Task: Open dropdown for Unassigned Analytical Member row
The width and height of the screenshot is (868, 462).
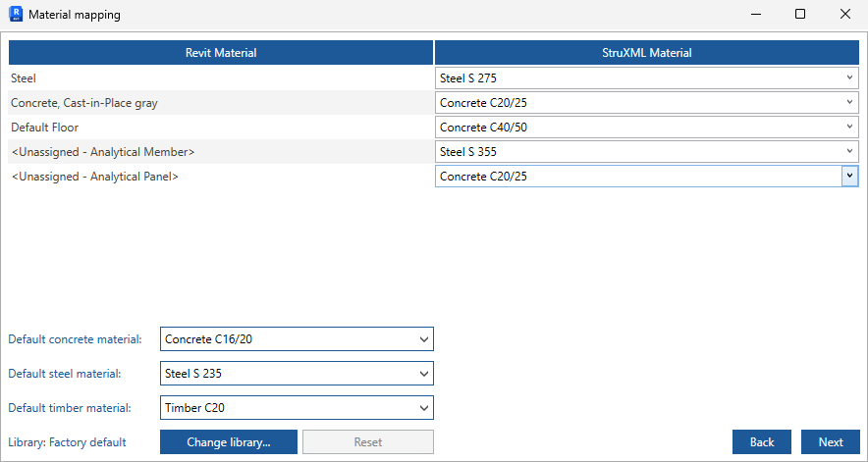Action: pyautogui.click(x=646, y=152)
